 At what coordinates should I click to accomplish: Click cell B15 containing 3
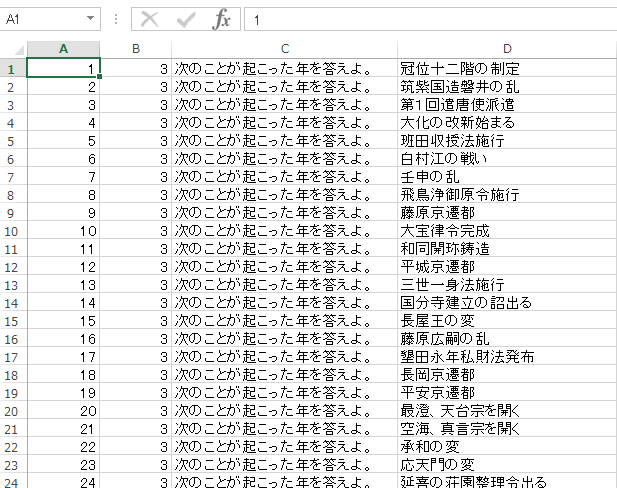[x=136, y=321]
